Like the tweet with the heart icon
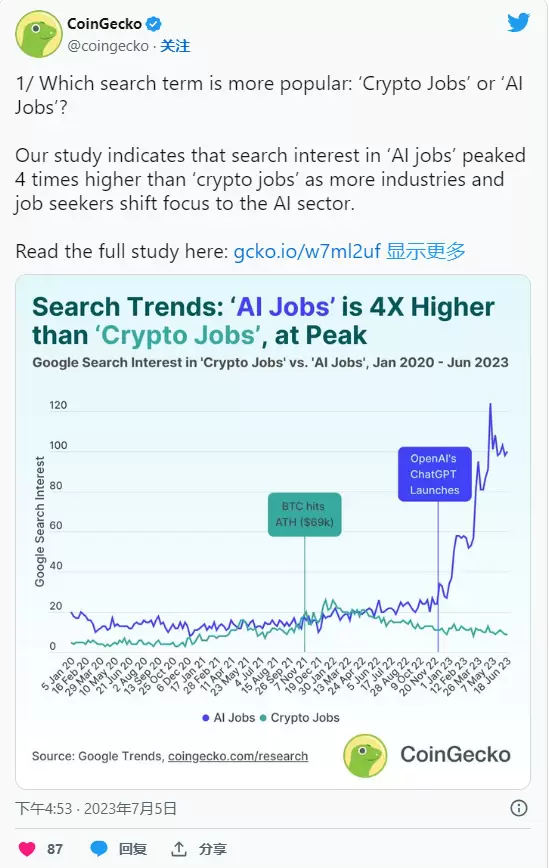Screen dimensions: 549x868 27,849
